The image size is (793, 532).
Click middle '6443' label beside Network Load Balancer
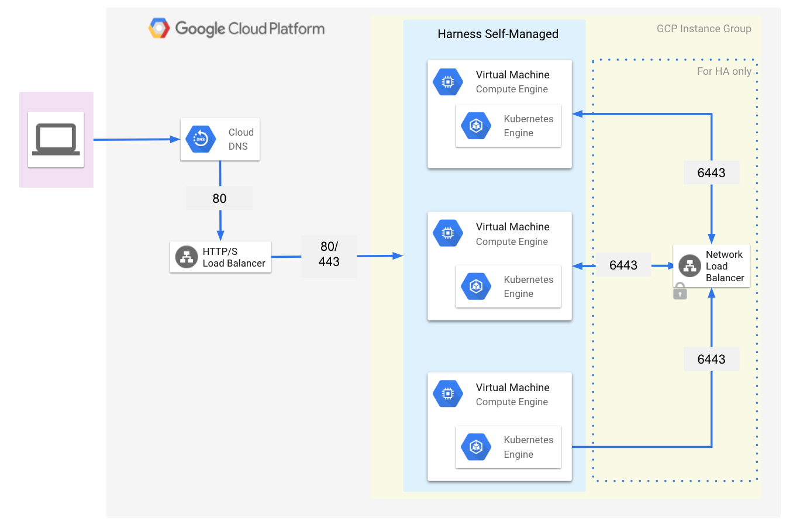[x=623, y=265]
